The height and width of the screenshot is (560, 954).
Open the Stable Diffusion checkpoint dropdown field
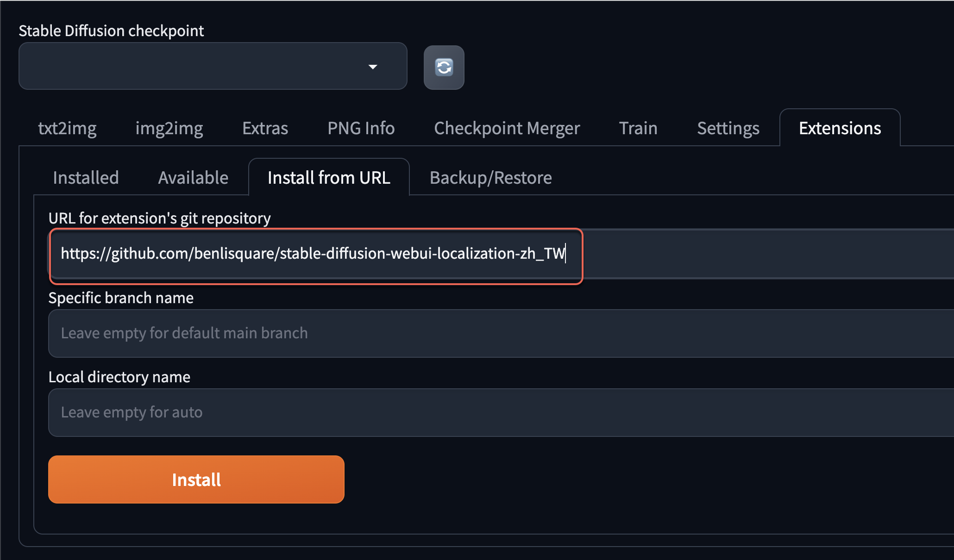195,66
